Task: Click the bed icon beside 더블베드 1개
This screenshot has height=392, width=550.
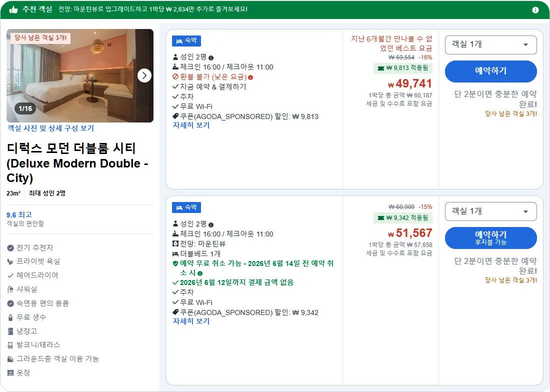Action: [175, 253]
